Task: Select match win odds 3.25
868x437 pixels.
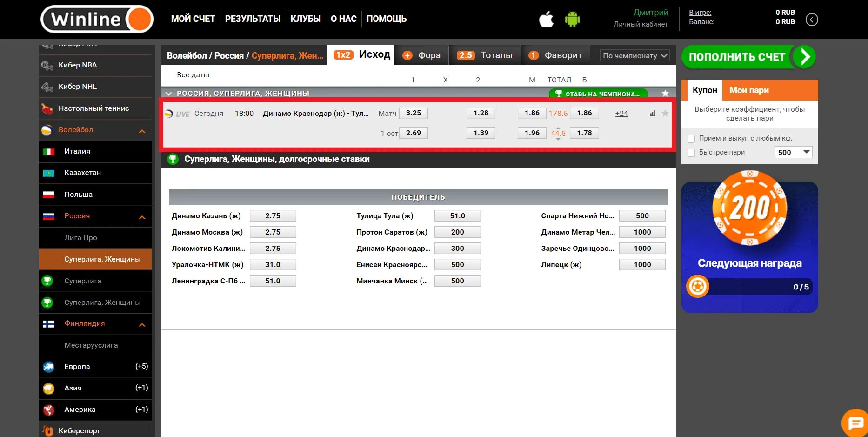Action: pos(414,113)
